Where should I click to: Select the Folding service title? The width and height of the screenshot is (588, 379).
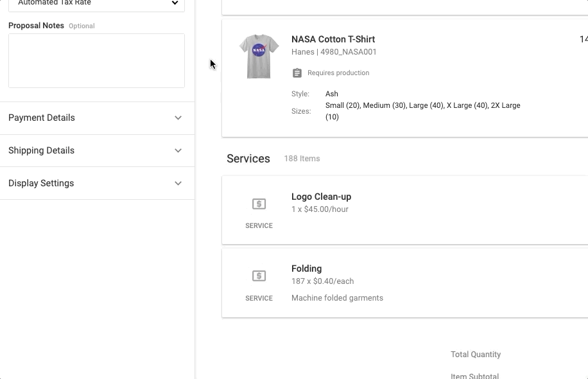(306, 269)
